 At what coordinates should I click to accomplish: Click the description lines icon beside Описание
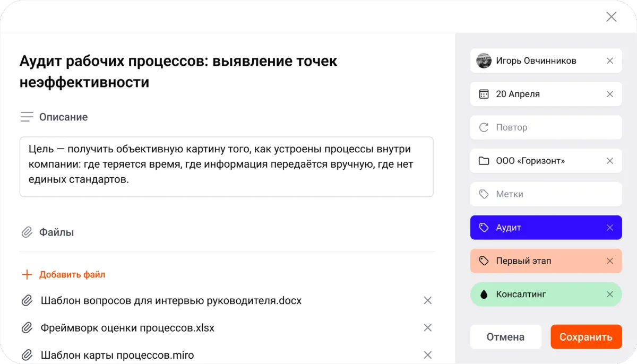coord(27,117)
